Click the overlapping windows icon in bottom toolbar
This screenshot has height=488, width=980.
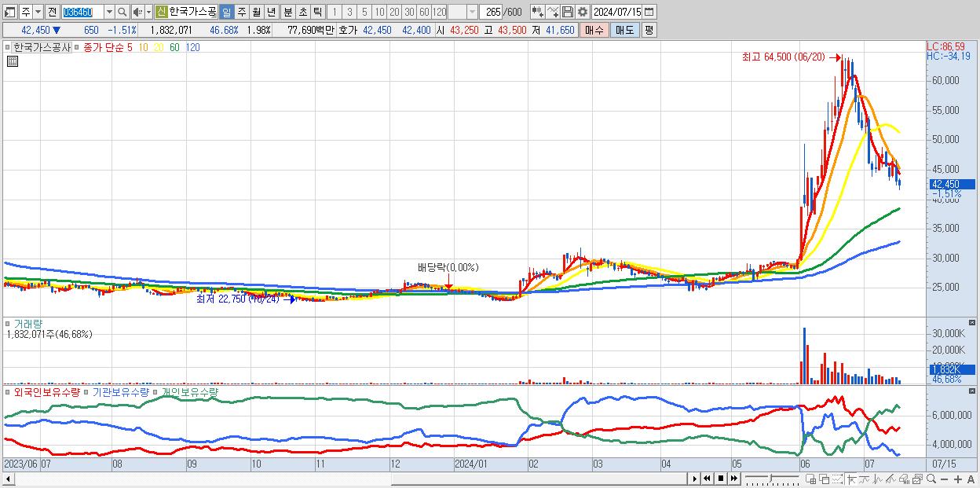pyautogui.click(x=825, y=479)
